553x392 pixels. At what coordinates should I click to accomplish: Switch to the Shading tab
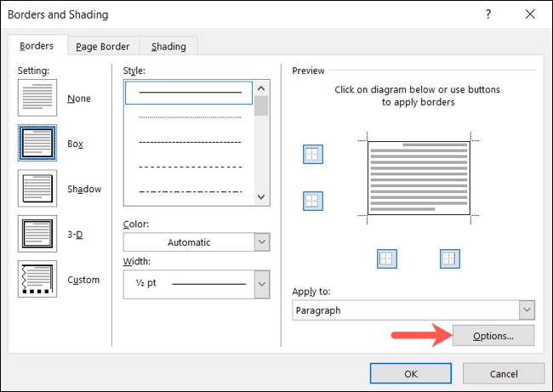click(168, 46)
